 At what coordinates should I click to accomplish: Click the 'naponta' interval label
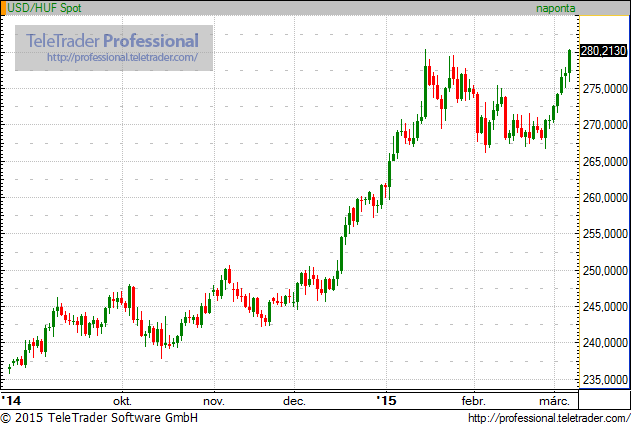tap(555, 8)
